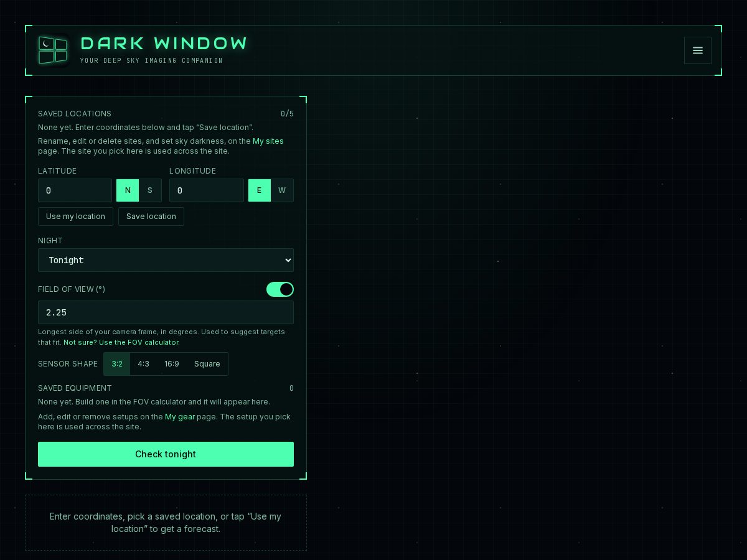Viewport: 747px width, 560px height.
Task: Open the My gear link
Action: coord(180,417)
